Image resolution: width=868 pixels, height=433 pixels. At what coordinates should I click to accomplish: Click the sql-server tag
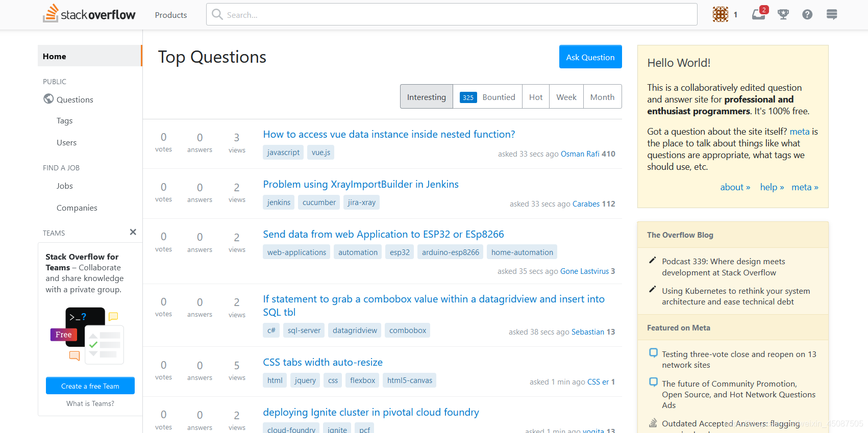tap(304, 330)
